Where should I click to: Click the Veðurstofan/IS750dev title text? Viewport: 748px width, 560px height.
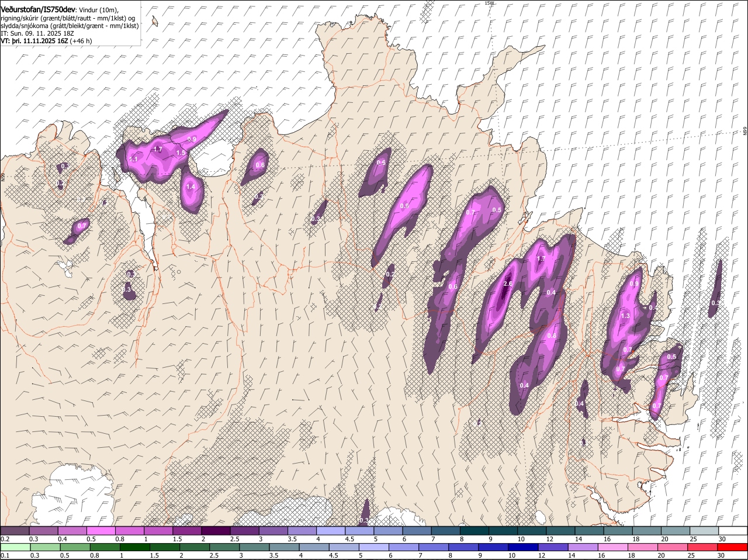[x=39, y=9]
